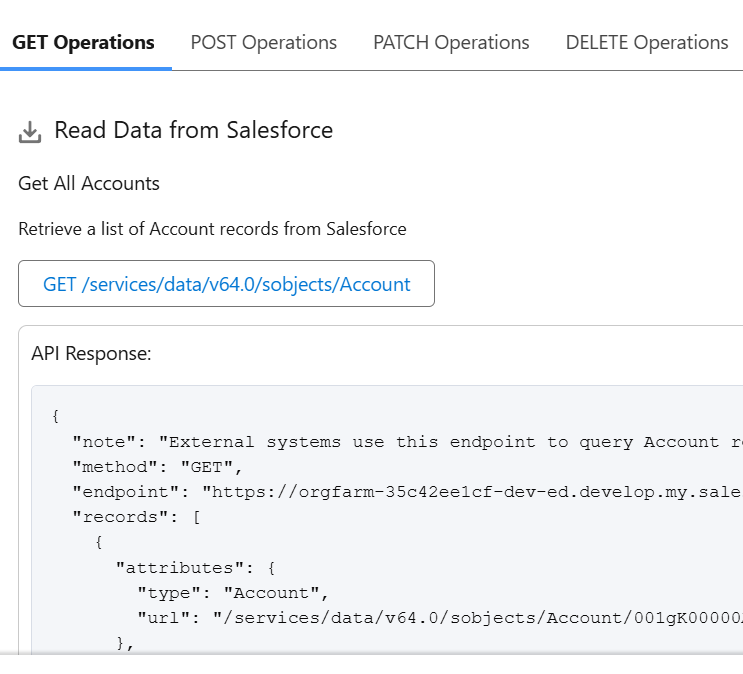Click the "note" line in JSON response
Viewport: 743px width, 674px height.
click(408, 442)
